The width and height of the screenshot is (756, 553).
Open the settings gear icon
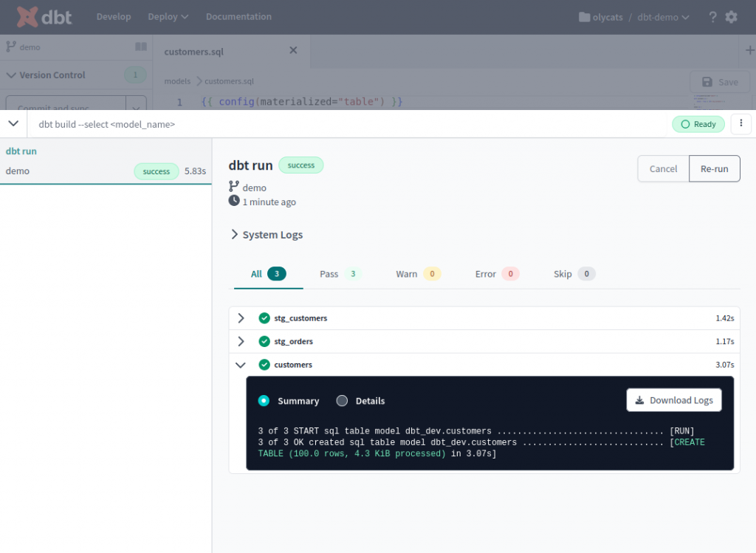click(732, 18)
